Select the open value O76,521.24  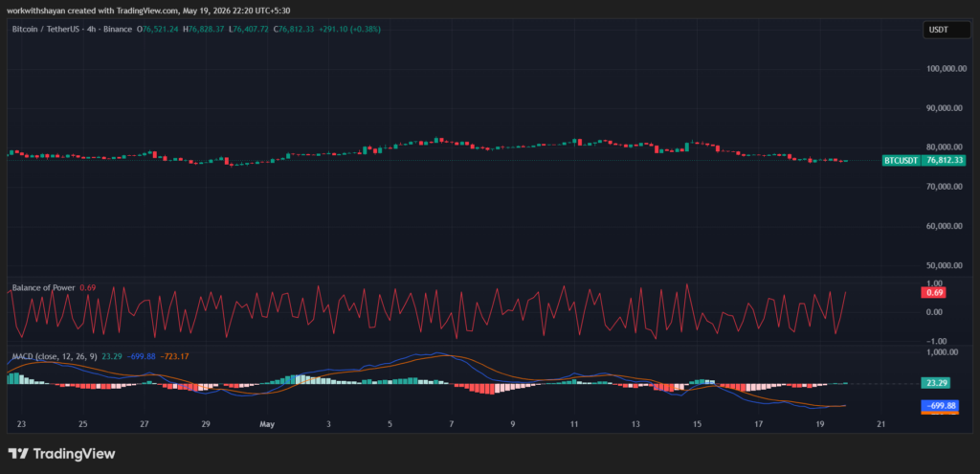pyautogui.click(x=159, y=29)
